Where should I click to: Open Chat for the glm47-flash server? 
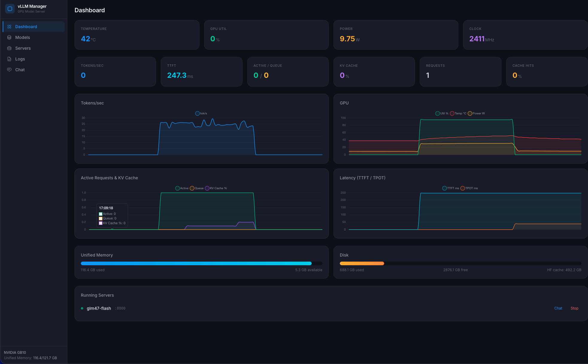pyautogui.click(x=558, y=308)
